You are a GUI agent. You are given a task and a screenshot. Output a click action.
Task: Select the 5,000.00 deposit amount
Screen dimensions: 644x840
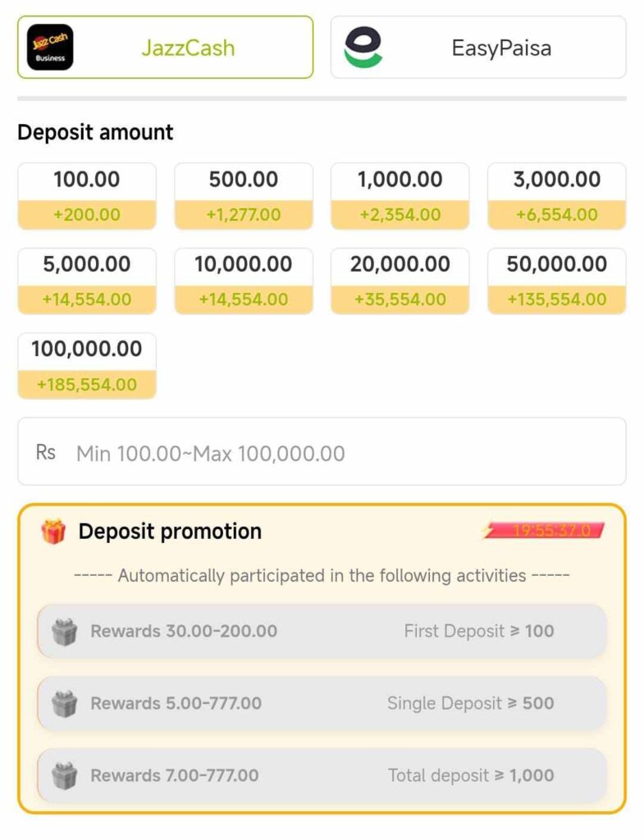pos(87,281)
